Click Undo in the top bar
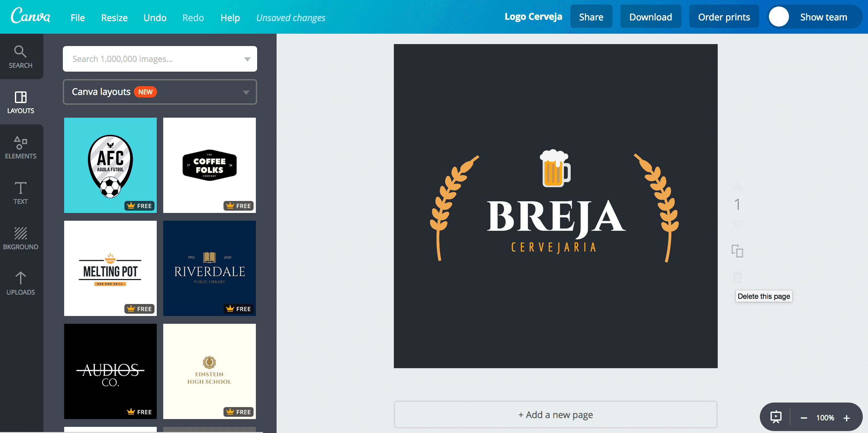Viewport: 868px width, 433px height. [x=155, y=18]
